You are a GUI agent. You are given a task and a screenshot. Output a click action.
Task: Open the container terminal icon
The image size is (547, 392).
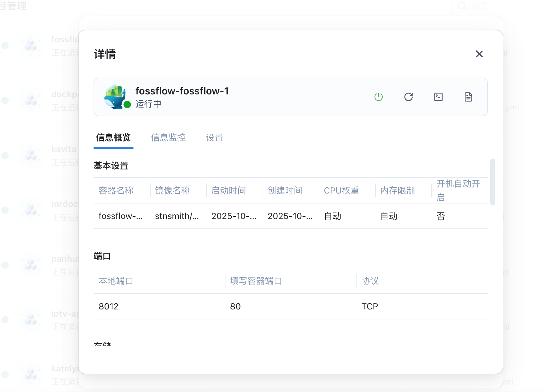[x=438, y=97]
